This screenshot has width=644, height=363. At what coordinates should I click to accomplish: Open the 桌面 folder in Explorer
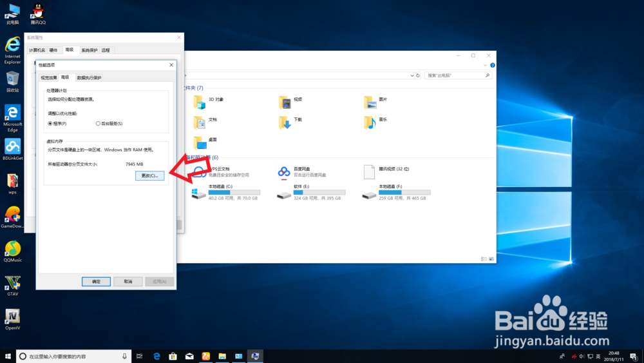[x=205, y=142]
